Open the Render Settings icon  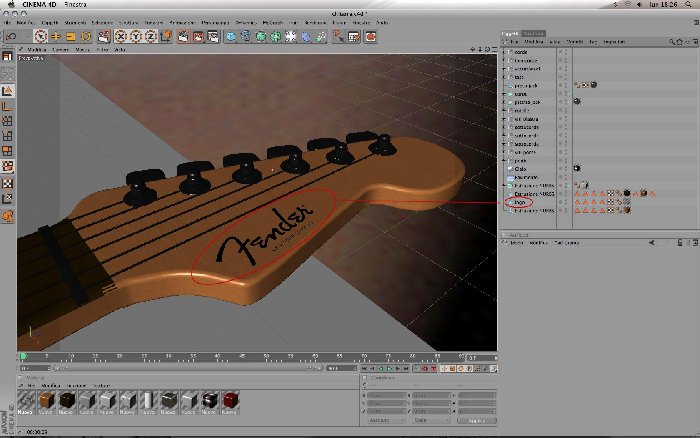(213, 36)
